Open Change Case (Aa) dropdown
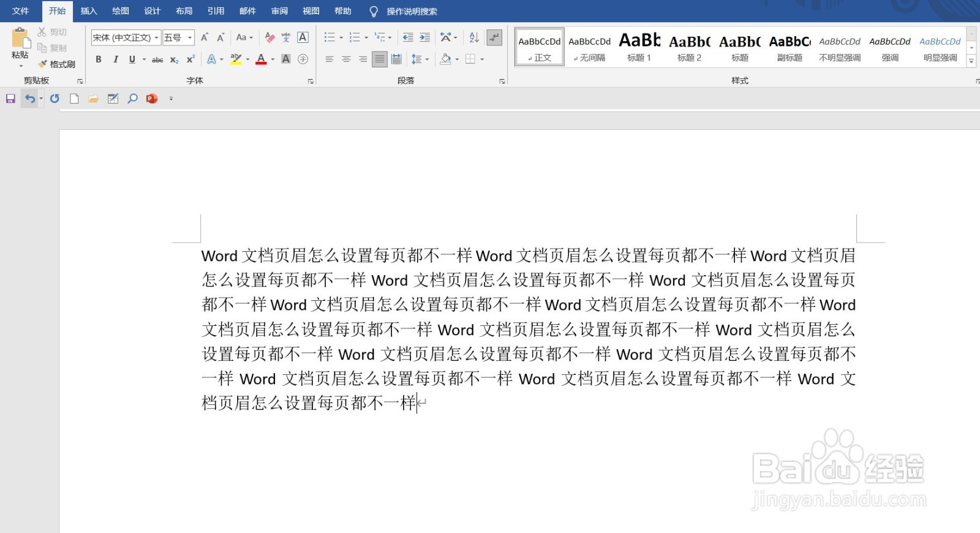Viewport: 980px width, 533px height. [x=244, y=37]
